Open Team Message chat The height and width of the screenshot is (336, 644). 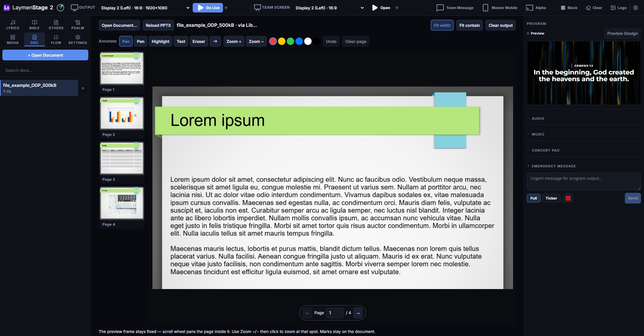tap(455, 8)
